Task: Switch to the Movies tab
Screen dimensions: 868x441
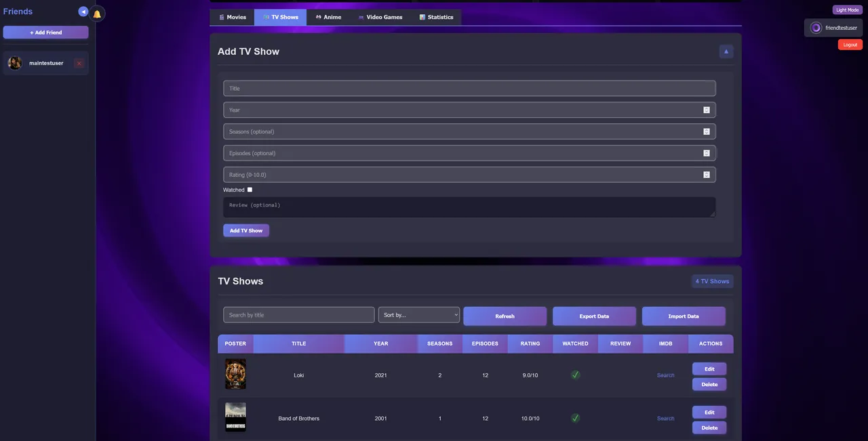Action: click(x=233, y=17)
